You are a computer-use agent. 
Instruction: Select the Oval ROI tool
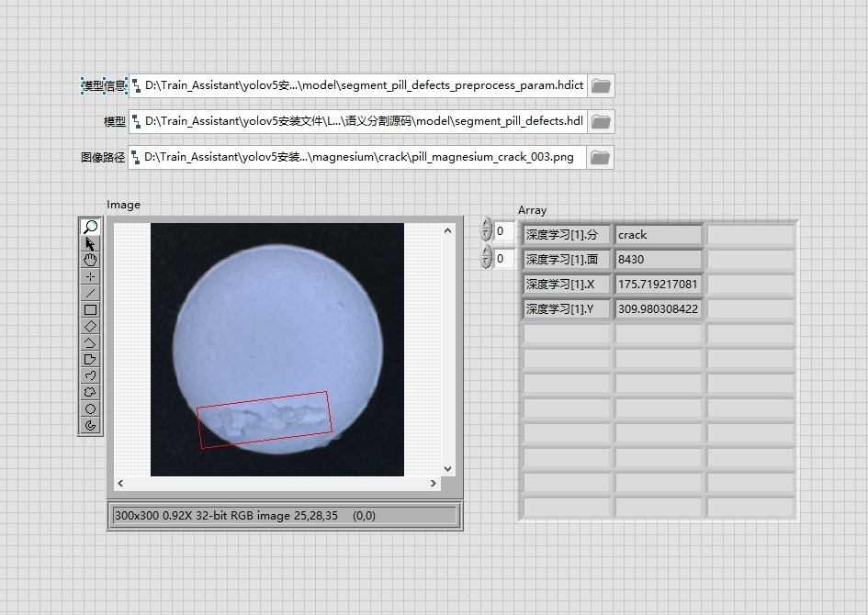90,408
